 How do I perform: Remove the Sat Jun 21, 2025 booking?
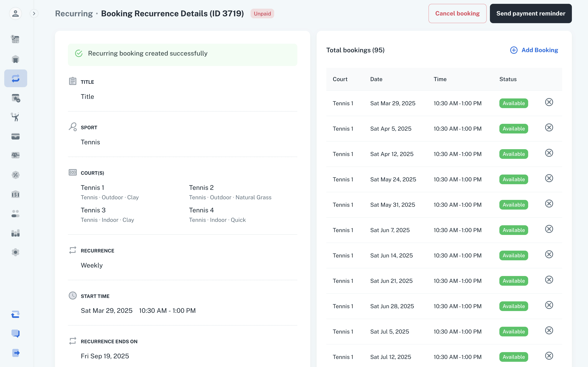(549, 280)
